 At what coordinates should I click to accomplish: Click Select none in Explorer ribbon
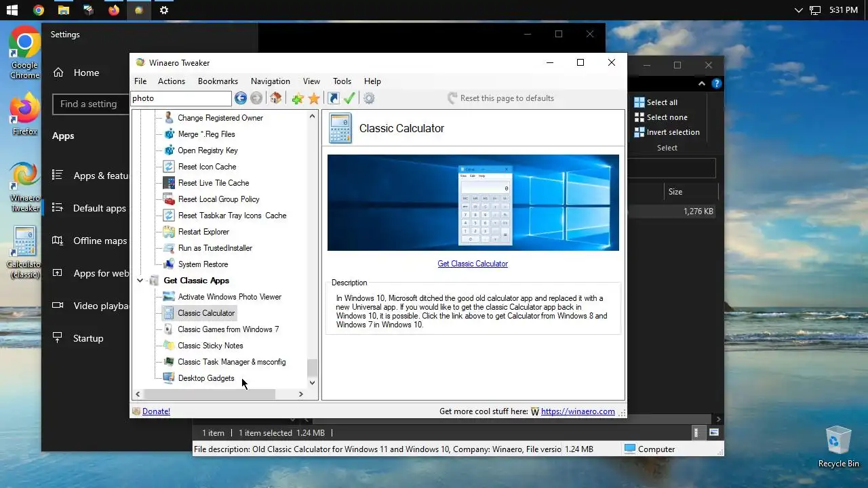(660, 117)
